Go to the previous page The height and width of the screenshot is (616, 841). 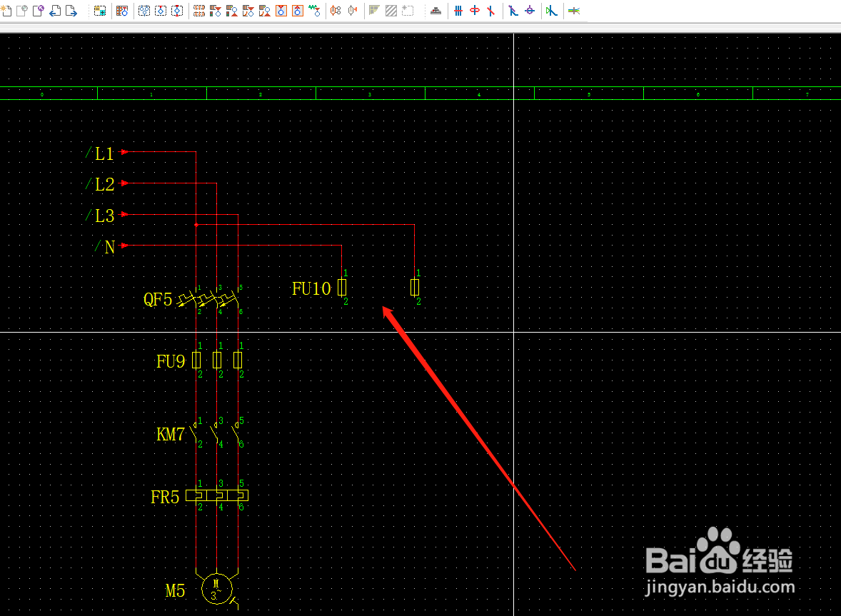55,10
